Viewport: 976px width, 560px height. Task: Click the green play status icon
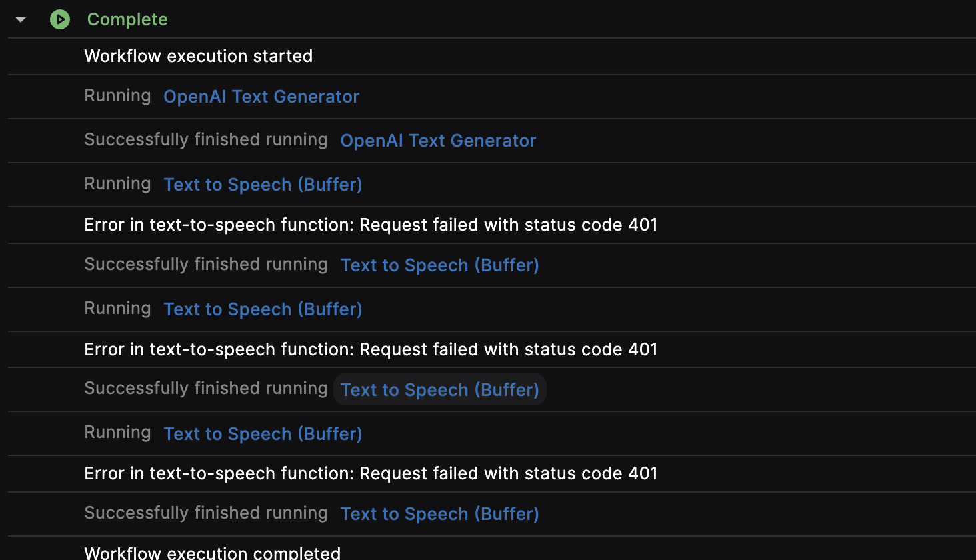(60, 19)
